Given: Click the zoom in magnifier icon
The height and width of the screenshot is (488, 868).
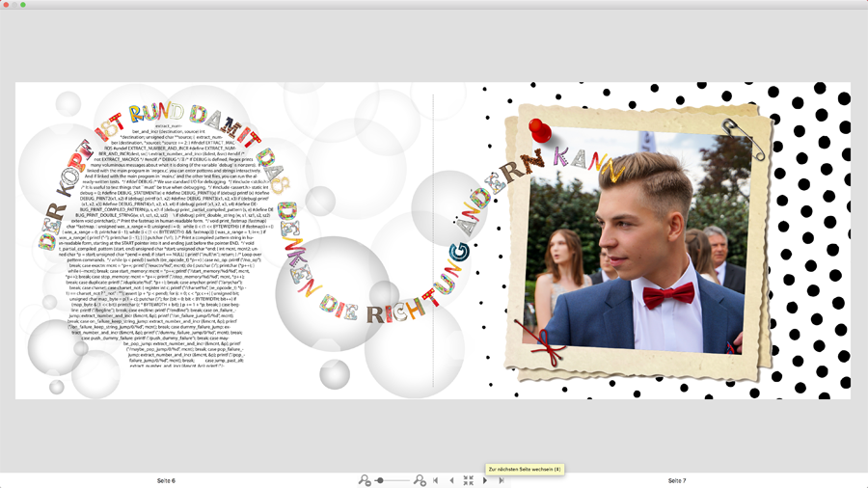Looking at the screenshot, I should 420,480.
